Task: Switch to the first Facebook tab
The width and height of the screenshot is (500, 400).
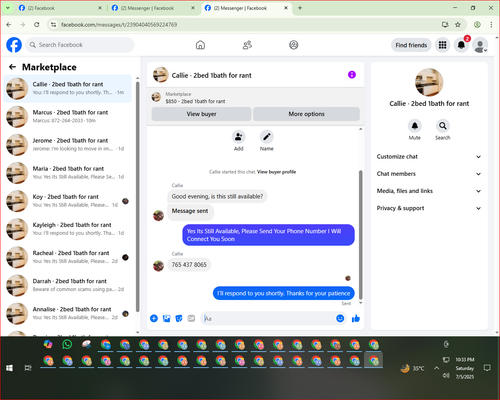Action: [x=60, y=8]
